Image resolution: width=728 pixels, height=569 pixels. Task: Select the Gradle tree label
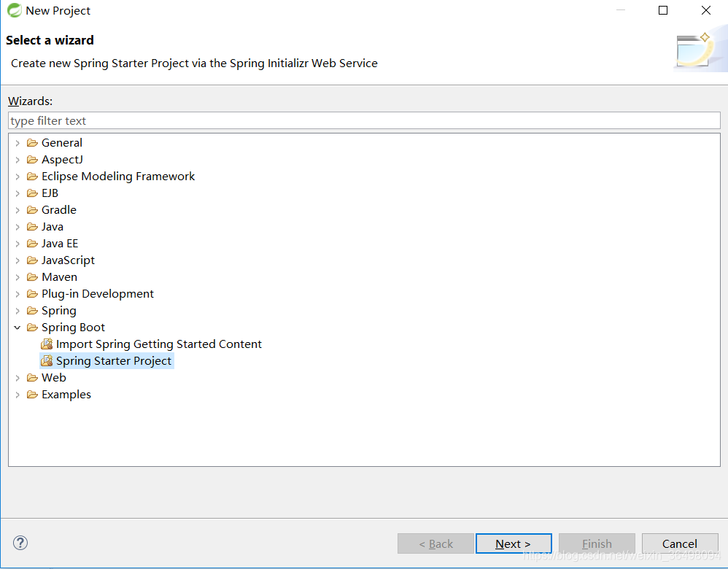click(59, 209)
